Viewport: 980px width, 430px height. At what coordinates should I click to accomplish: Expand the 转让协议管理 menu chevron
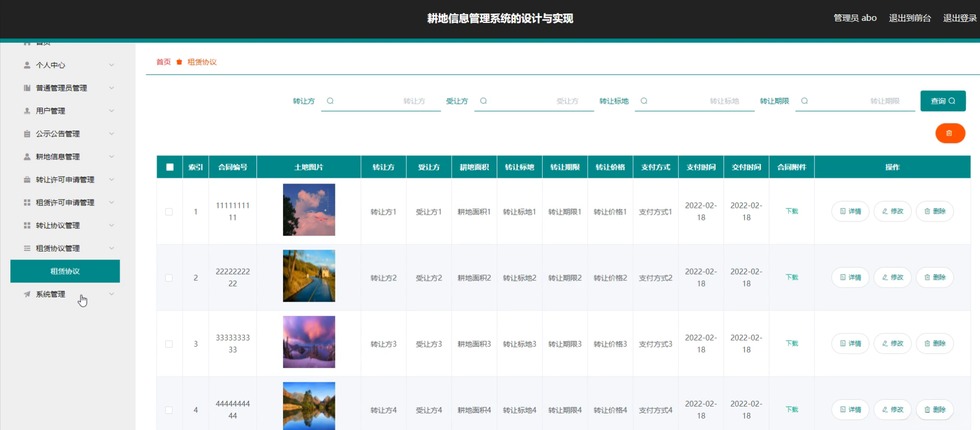pos(111,225)
